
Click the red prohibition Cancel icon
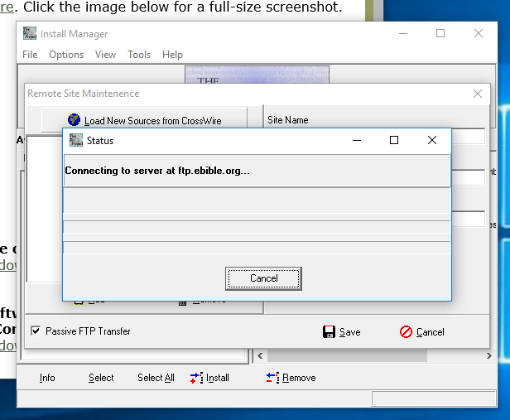click(406, 331)
